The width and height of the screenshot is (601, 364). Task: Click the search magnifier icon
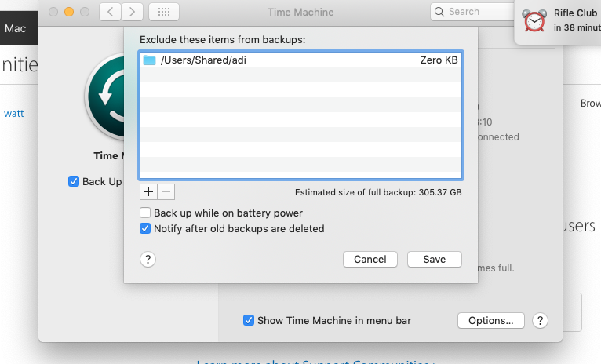[x=439, y=12]
